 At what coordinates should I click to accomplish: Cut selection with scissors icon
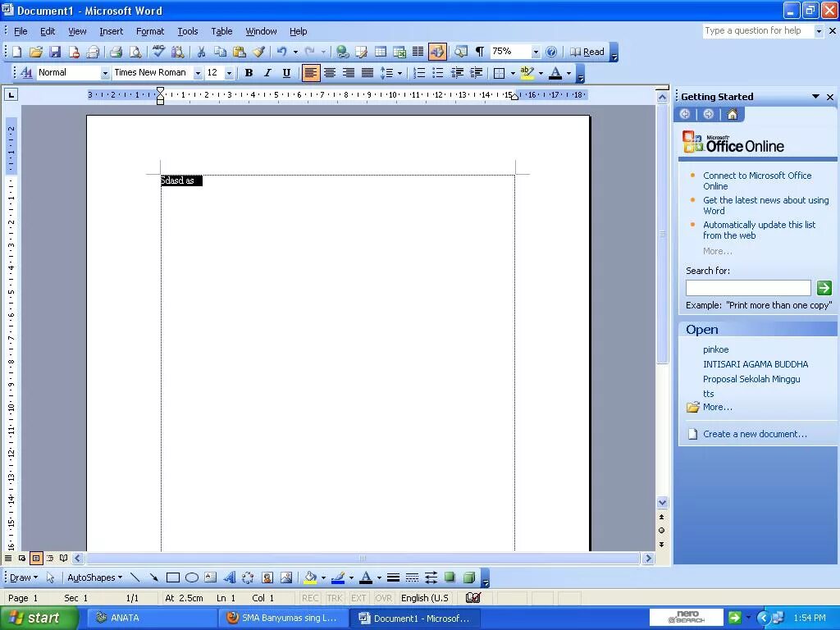click(x=201, y=52)
